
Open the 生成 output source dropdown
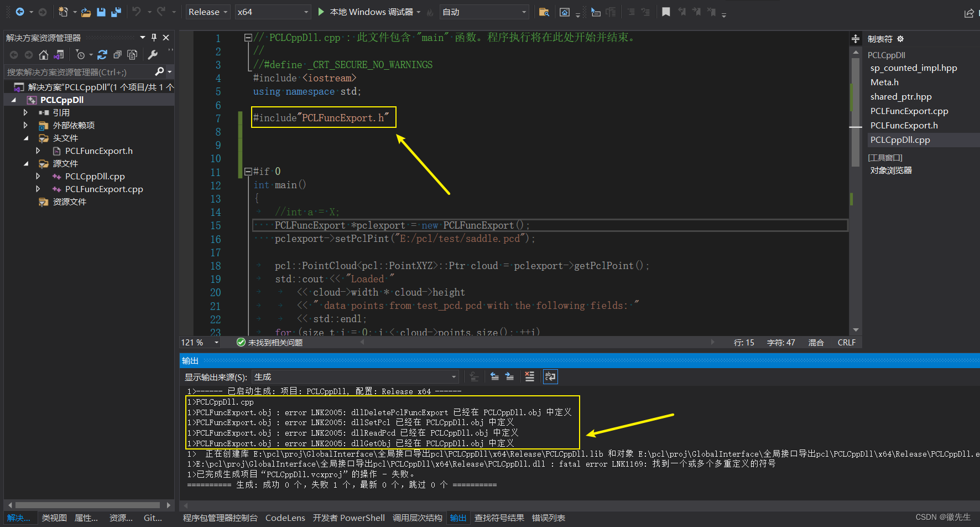coord(355,376)
